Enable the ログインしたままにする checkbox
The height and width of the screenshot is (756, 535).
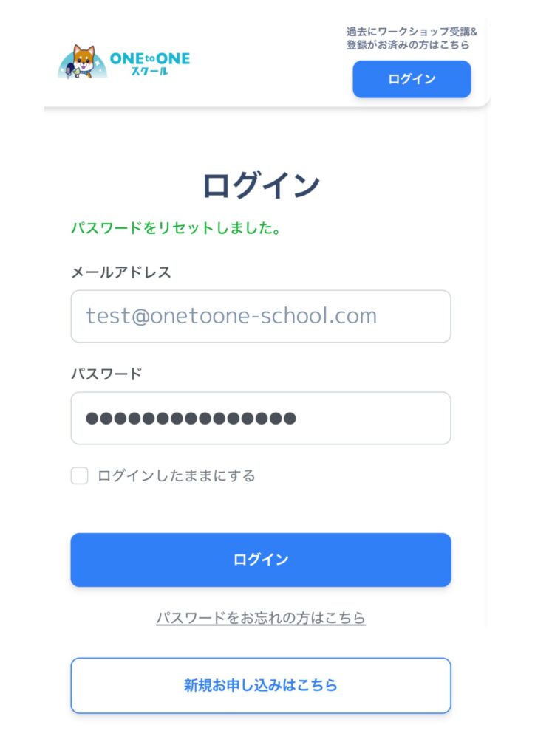[80, 475]
